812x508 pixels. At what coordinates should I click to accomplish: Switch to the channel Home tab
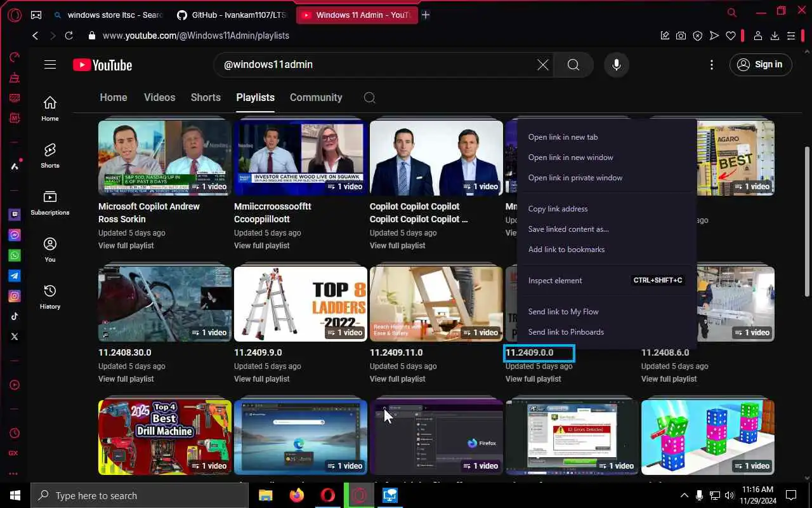[114, 97]
